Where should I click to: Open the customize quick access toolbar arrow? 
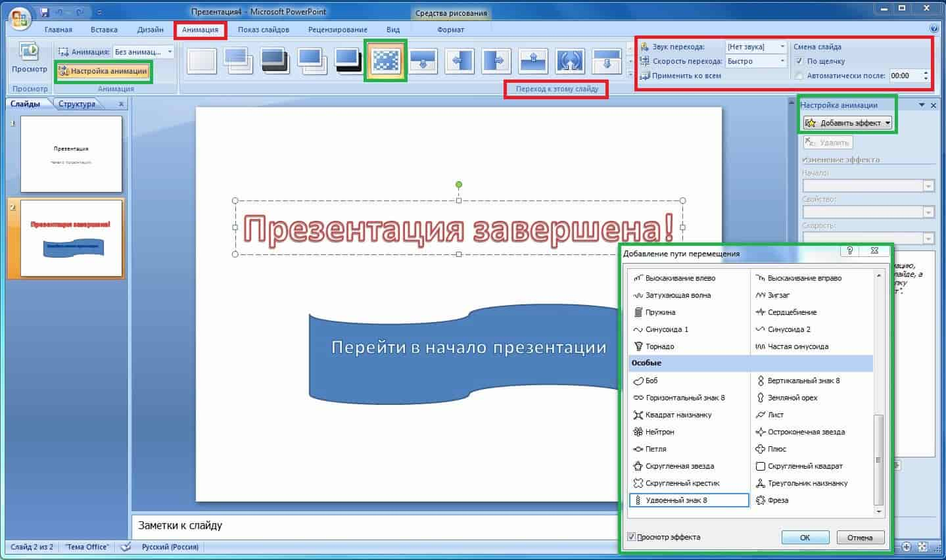coord(99,12)
